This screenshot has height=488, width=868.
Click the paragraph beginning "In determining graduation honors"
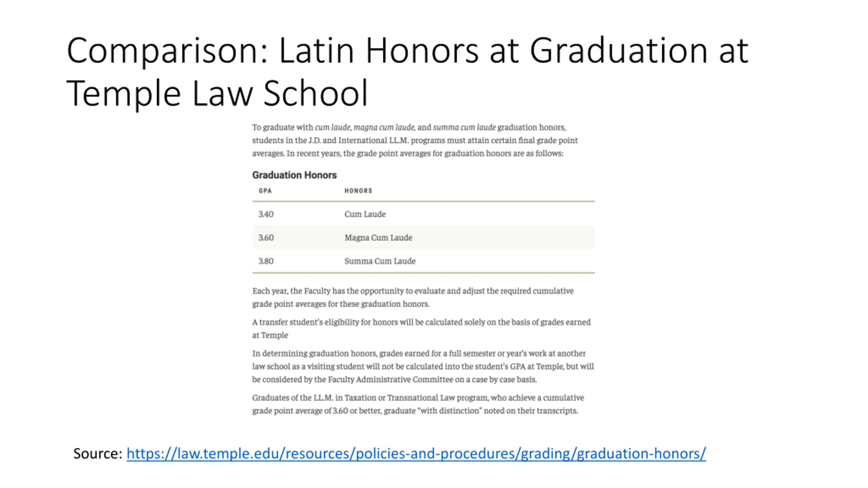point(423,366)
